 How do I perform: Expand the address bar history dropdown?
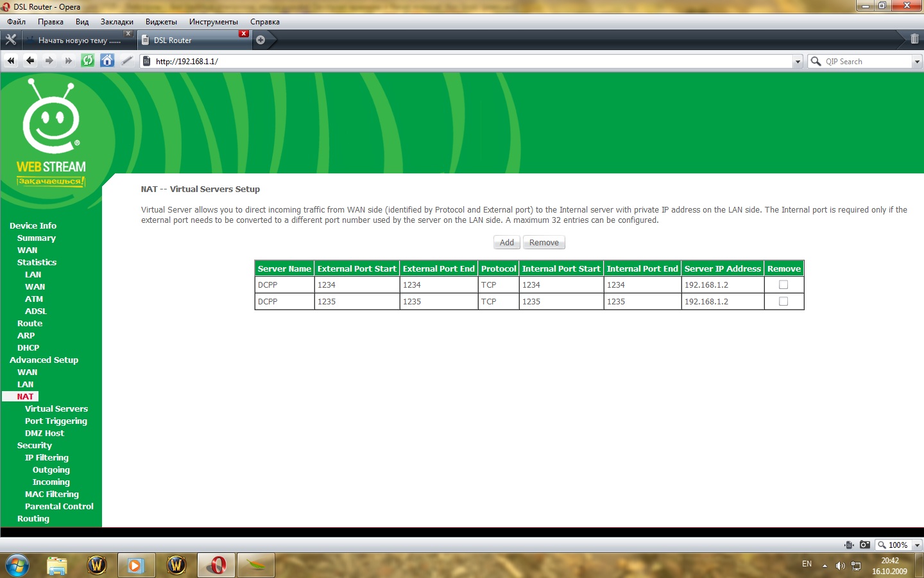[x=798, y=62]
